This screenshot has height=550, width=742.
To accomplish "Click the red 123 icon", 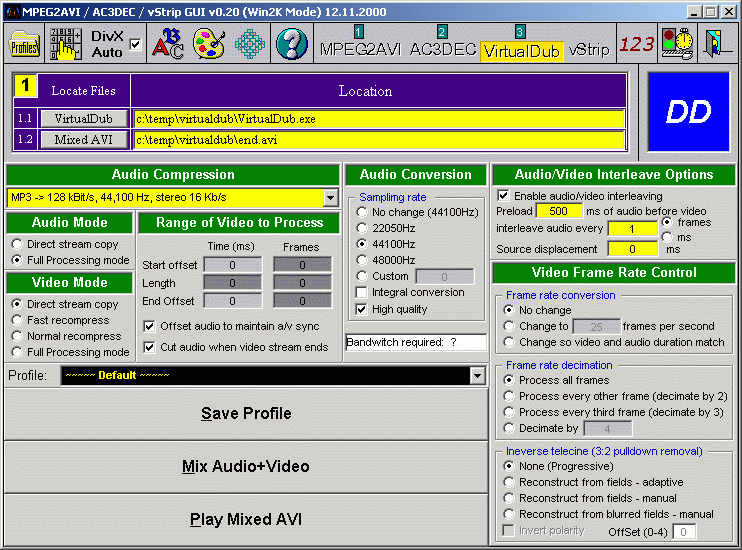I will click(636, 44).
